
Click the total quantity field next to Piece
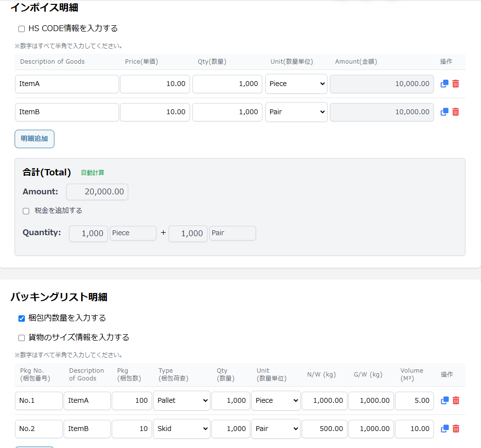pos(88,234)
